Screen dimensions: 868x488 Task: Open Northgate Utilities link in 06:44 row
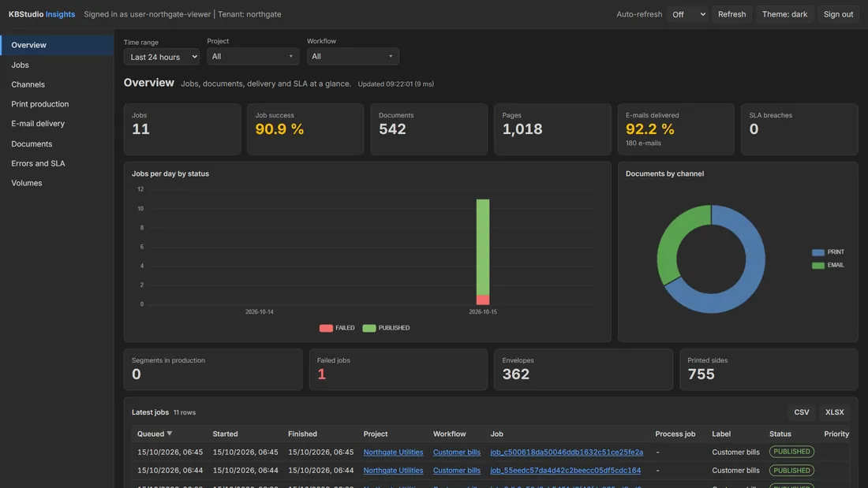coord(393,471)
